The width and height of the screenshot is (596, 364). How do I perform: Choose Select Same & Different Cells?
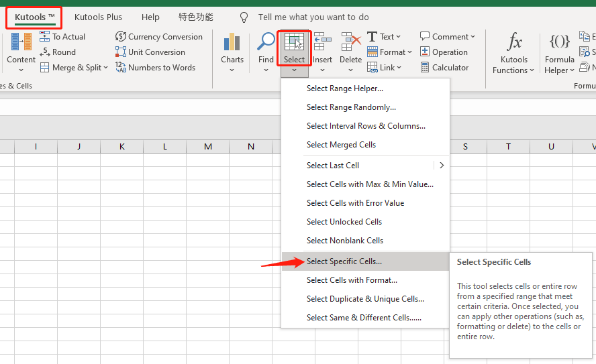coord(365,318)
